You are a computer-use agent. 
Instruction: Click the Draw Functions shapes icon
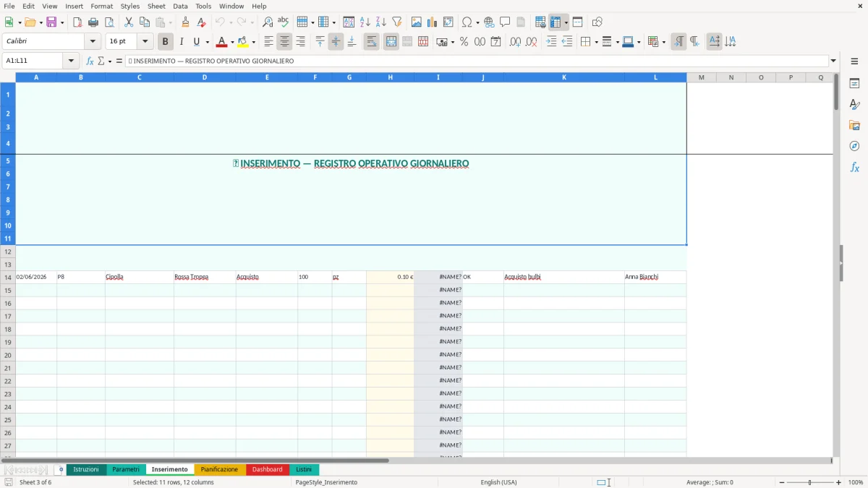[597, 22]
